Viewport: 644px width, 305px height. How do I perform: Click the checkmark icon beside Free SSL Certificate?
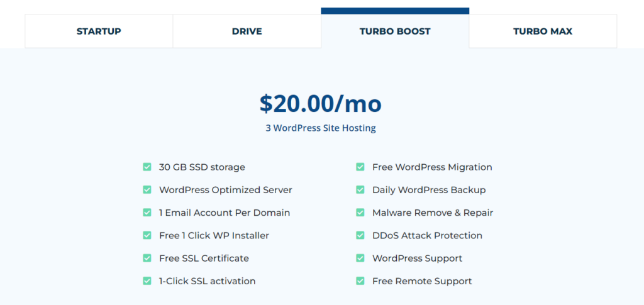147,258
